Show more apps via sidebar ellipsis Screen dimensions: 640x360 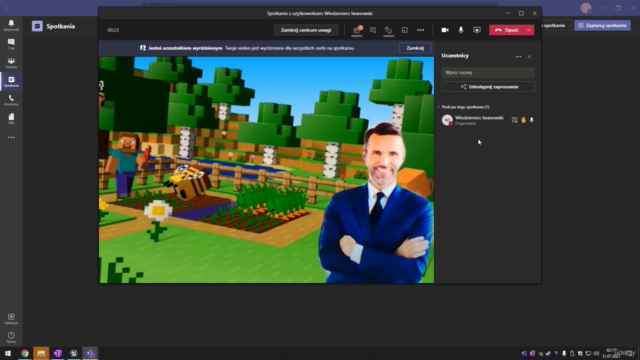point(11,138)
